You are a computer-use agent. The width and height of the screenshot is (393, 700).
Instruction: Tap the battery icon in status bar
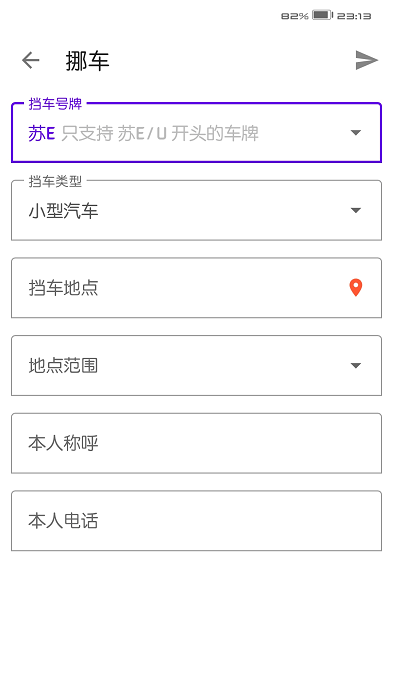(322, 15)
